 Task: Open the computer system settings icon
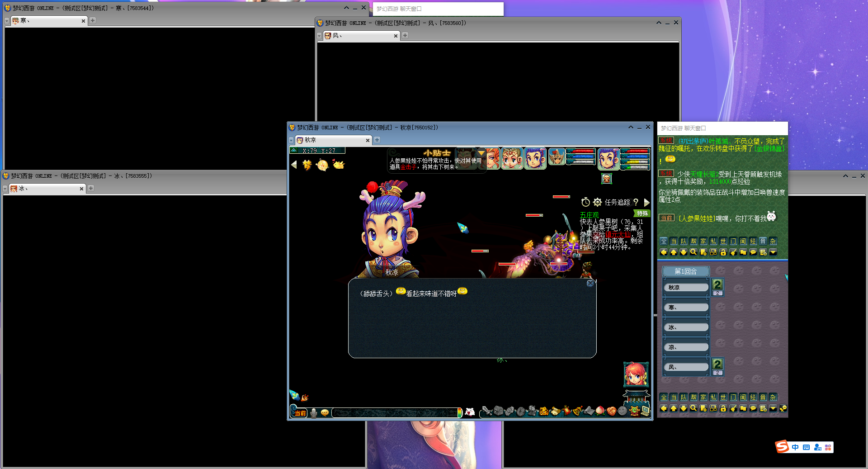(x=645, y=411)
